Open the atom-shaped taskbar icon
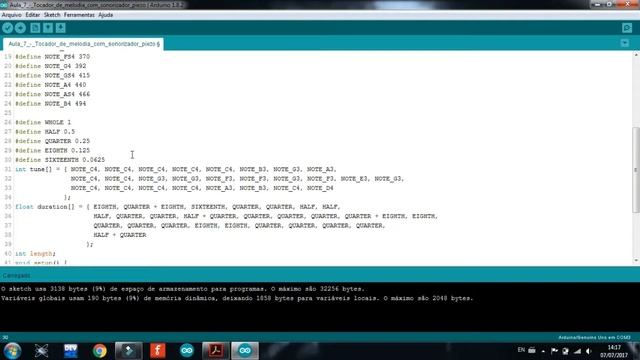This screenshot has width=640, height=360. coord(41,351)
